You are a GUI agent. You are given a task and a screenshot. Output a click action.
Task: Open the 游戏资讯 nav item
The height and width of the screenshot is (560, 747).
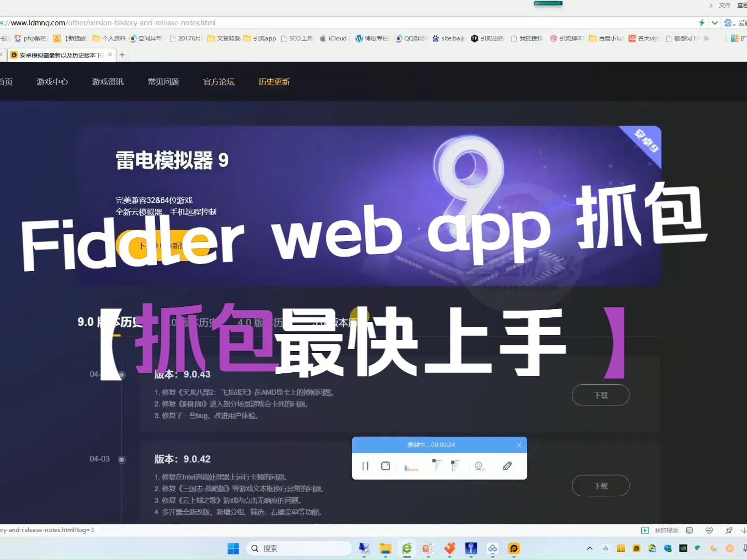click(108, 81)
